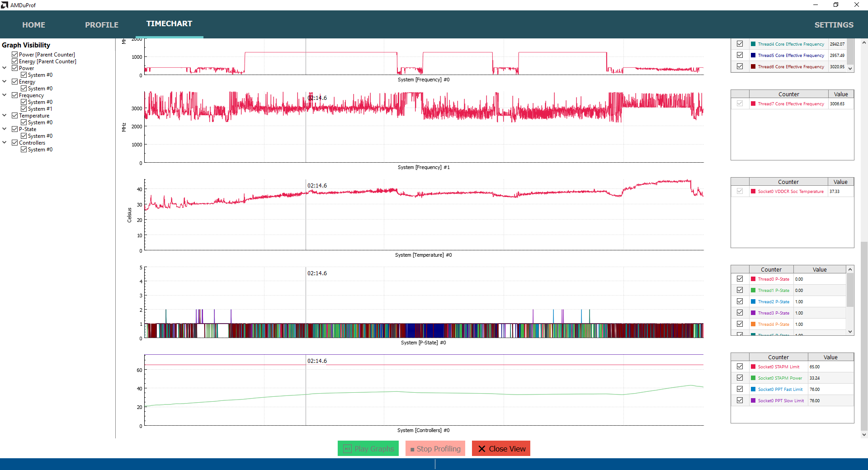Collapse the Temperature tree node arrow

(5, 115)
